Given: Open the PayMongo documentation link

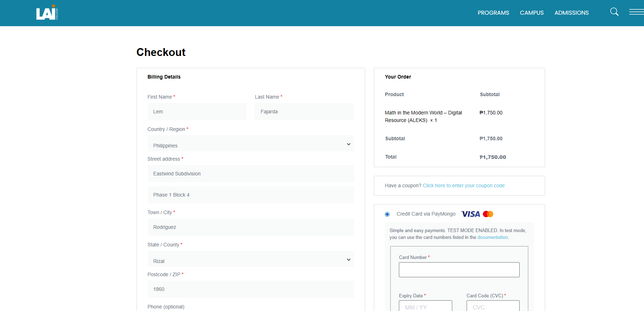Looking at the screenshot, I should [492, 237].
